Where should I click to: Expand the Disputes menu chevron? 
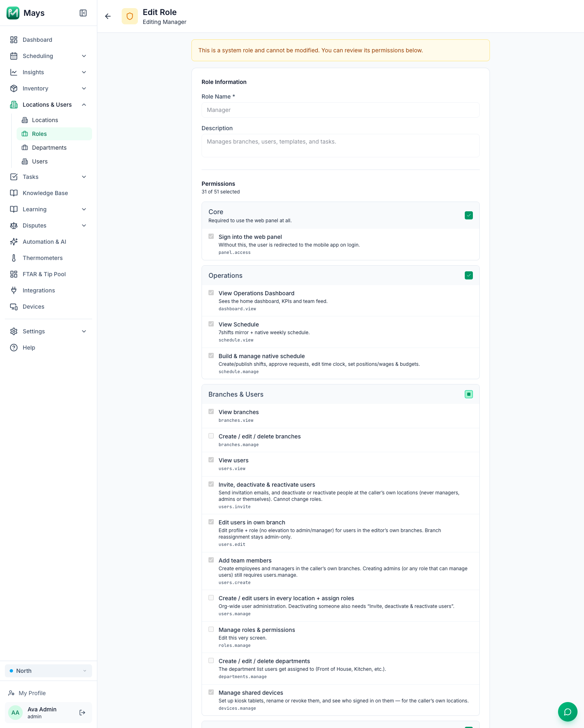[x=84, y=225]
